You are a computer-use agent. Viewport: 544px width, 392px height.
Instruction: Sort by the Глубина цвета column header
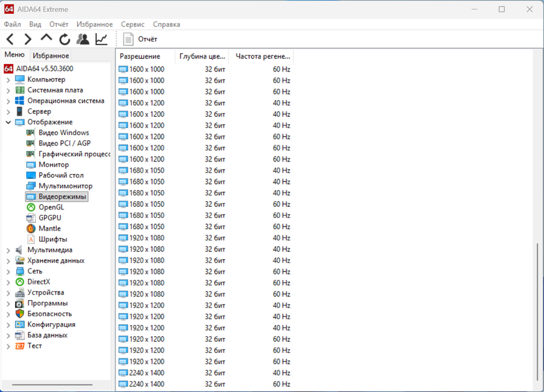202,57
